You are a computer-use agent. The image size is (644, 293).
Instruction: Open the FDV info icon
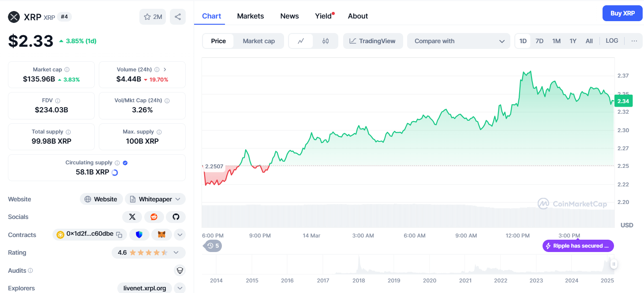click(x=58, y=100)
